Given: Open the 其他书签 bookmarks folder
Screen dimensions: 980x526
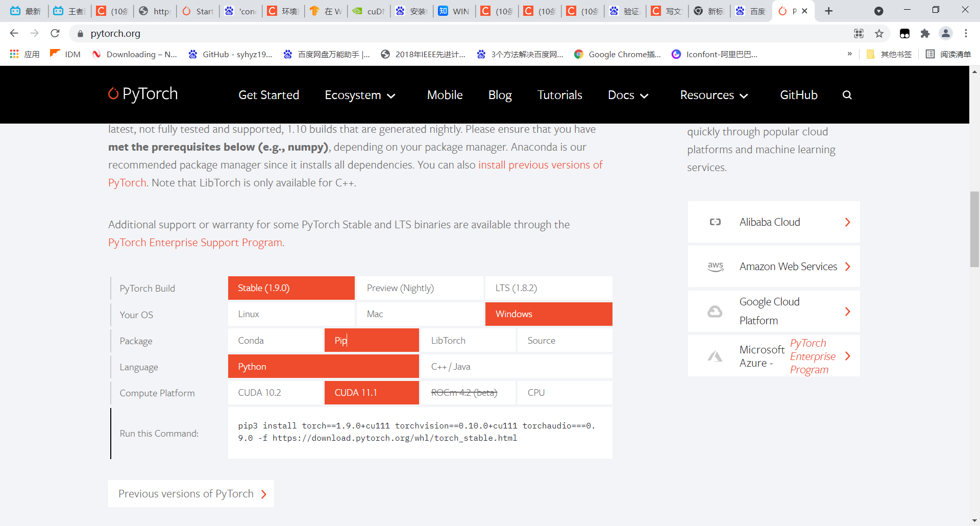Looking at the screenshot, I should click(889, 54).
